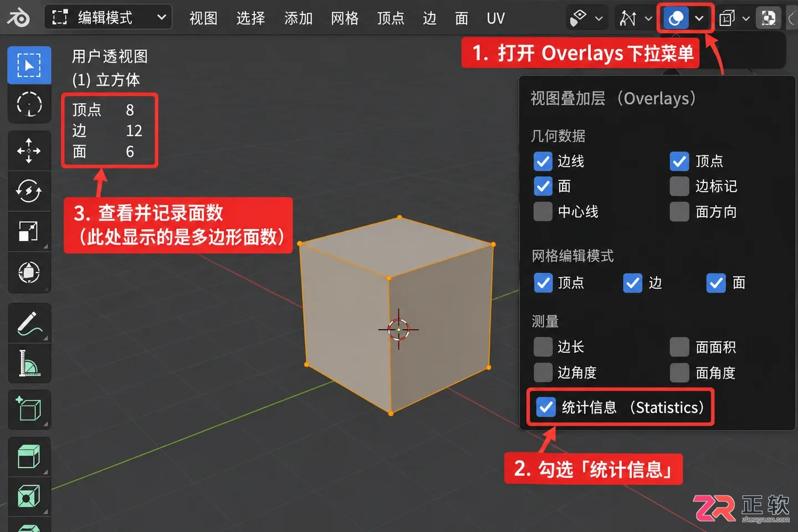Select the Measure tool
Screen dimensions: 798x532
[x=29, y=364]
